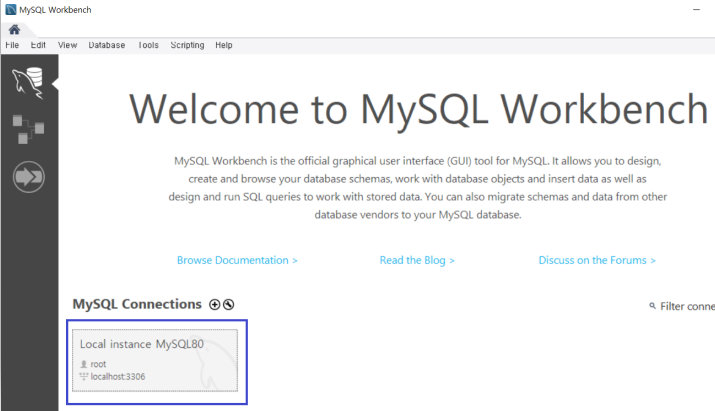Image resolution: width=715 pixels, height=411 pixels.
Task: Click the Filter connections search field
Action: point(687,306)
